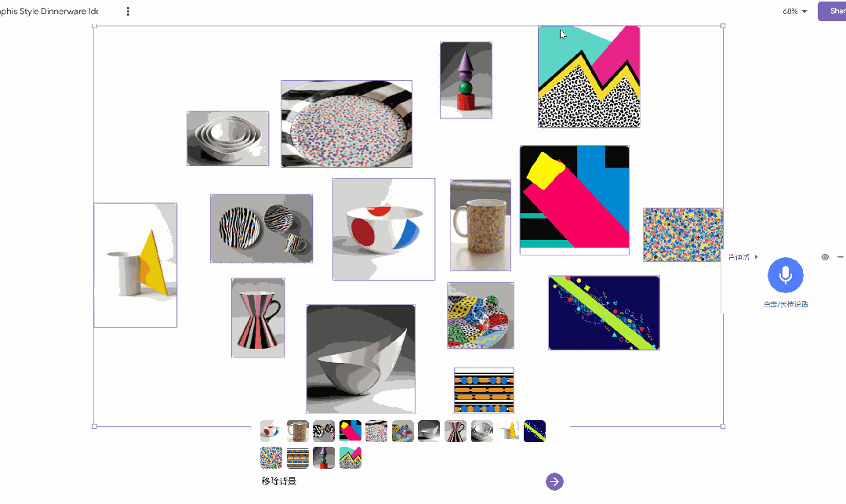This screenshot has height=504, width=846.
Task: Select the navy diagonal stripe thumbnail in tray
Action: pos(535,431)
